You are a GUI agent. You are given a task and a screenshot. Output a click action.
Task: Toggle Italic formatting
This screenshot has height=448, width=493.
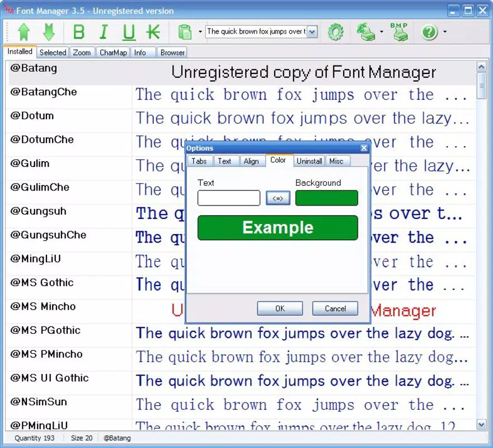point(104,32)
